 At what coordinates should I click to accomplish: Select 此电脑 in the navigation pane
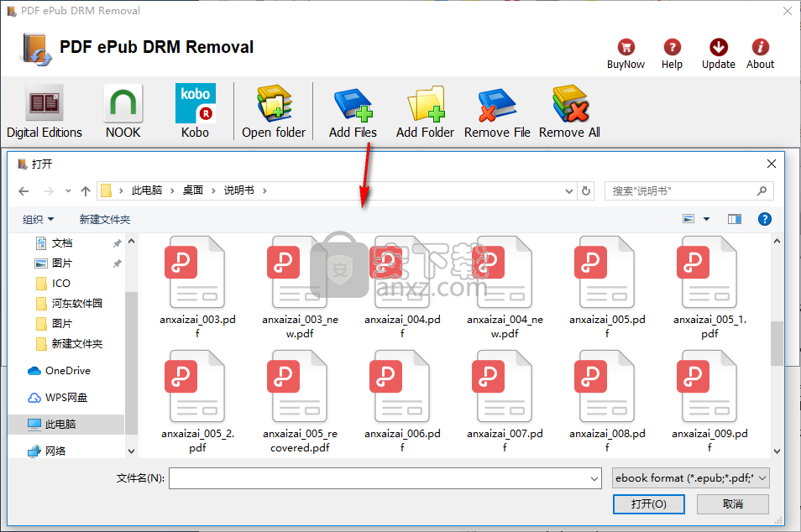pyautogui.click(x=60, y=425)
